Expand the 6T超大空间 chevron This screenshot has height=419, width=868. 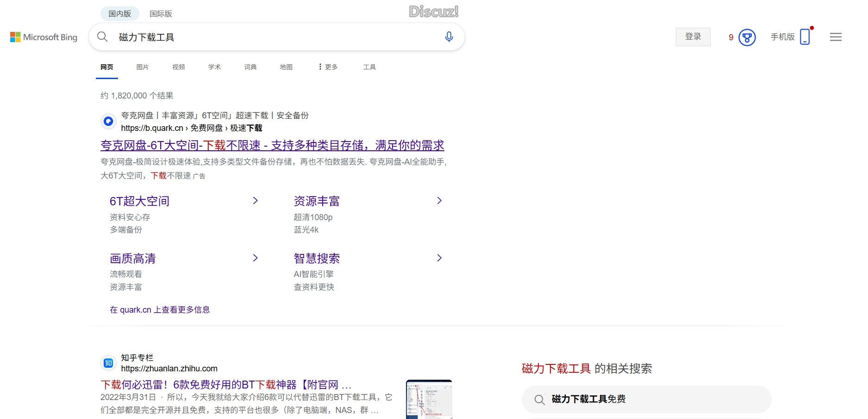(x=255, y=200)
